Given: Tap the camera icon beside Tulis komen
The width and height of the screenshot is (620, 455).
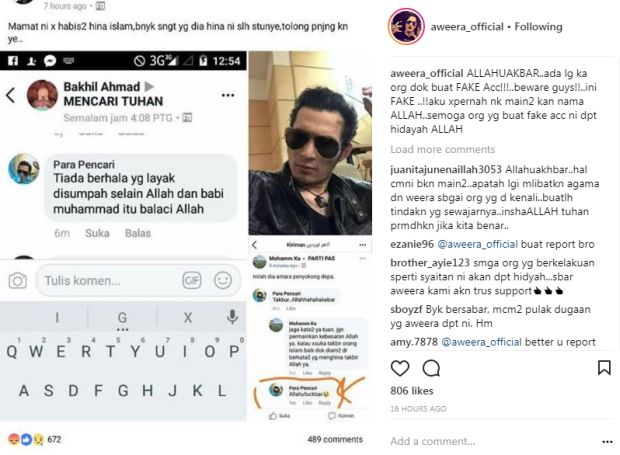Looking at the screenshot, I should coord(18,281).
